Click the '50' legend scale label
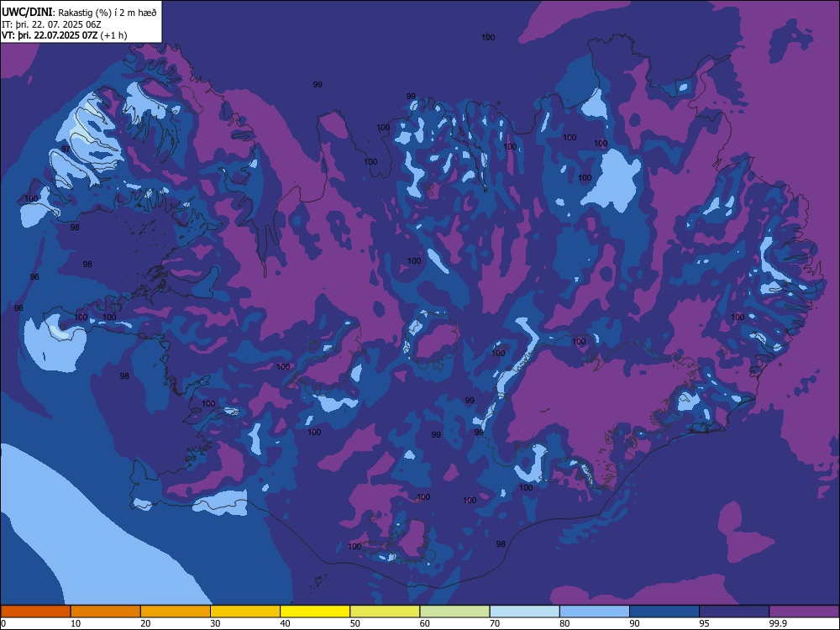This screenshot has width=840, height=630. 355,623
